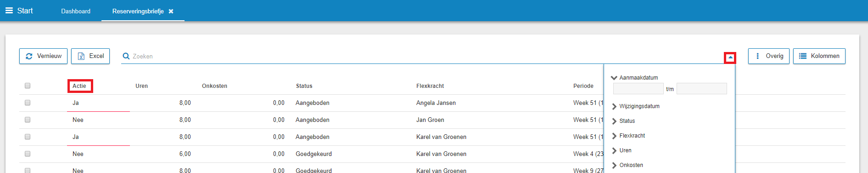
Task: Export the table with the Excel button
Action: [90, 56]
